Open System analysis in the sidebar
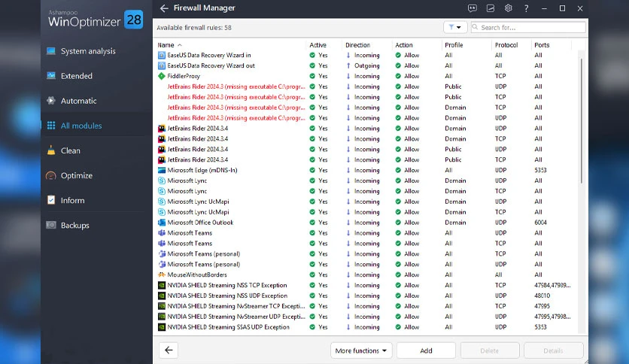This screenshot has height=364, width=629. (x=88, y=51)
